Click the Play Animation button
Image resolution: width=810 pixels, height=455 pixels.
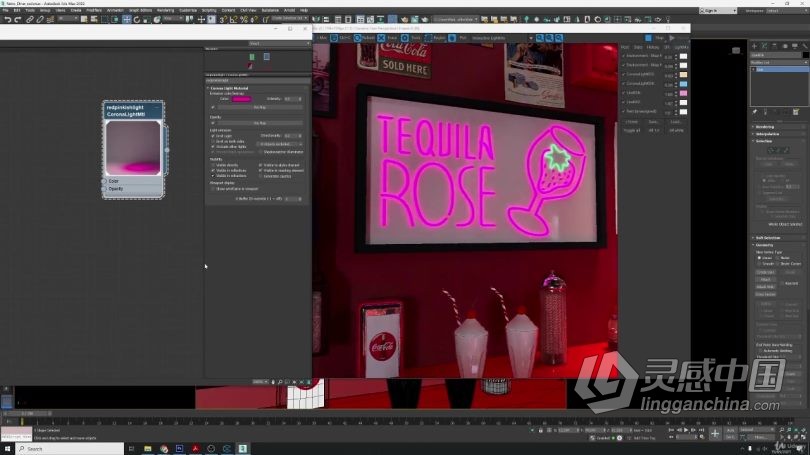[686, 430]
